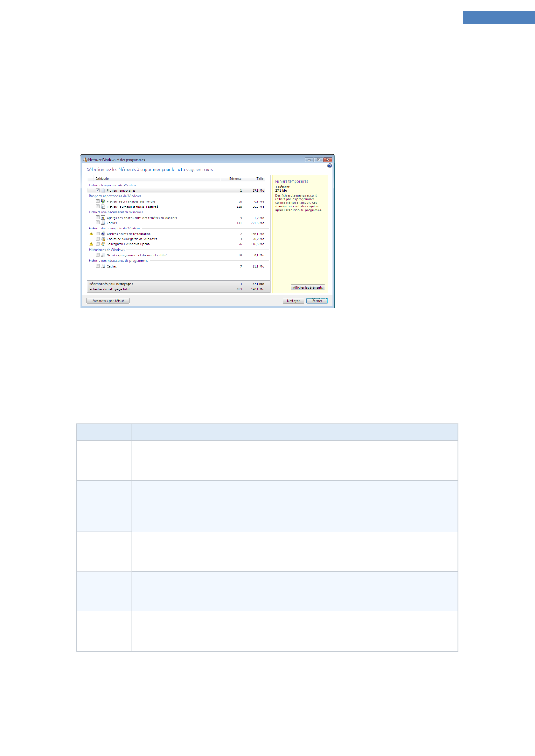Screen dimensions: 535x756
Task: Tick the Sauvegardes Windows Update checkbox
Action: point(97,244)
